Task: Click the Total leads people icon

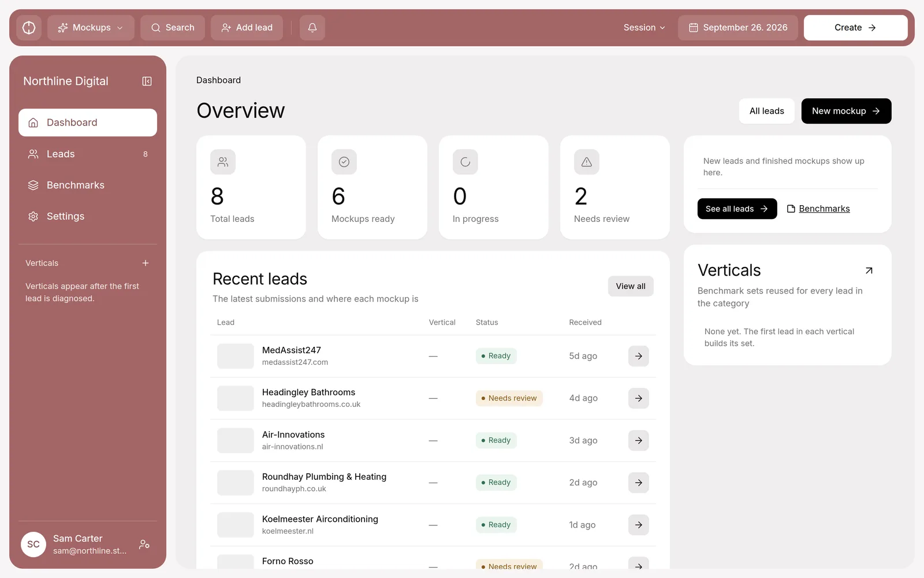Action: pos(223,162)
